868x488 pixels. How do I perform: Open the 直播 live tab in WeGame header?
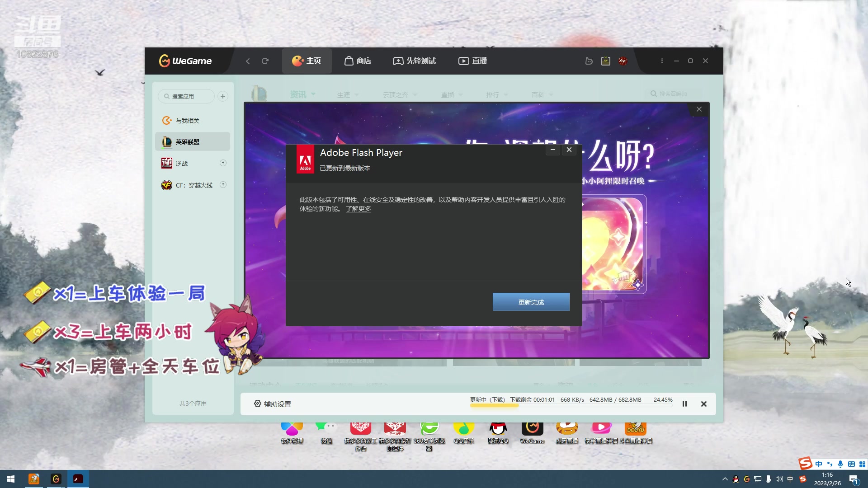point(472,61)
